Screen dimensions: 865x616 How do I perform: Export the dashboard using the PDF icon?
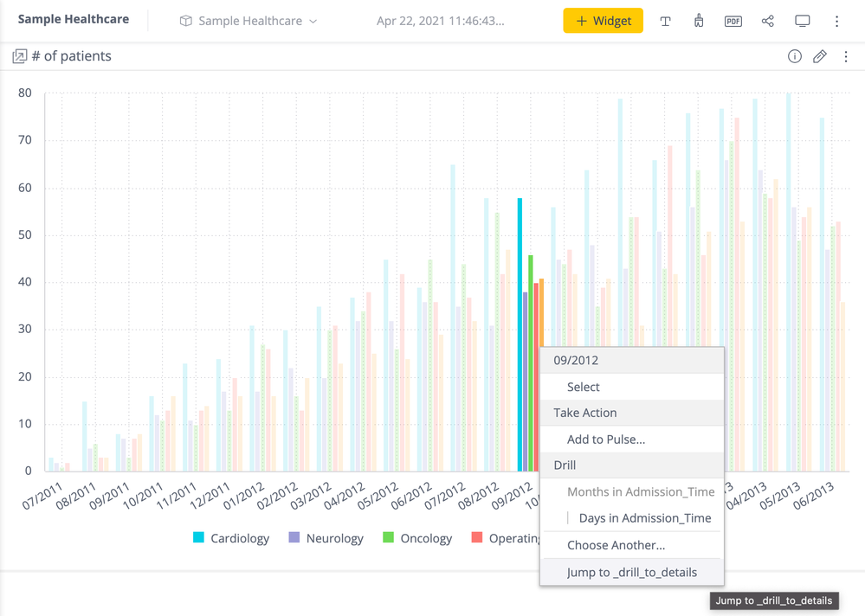point(733,21)
